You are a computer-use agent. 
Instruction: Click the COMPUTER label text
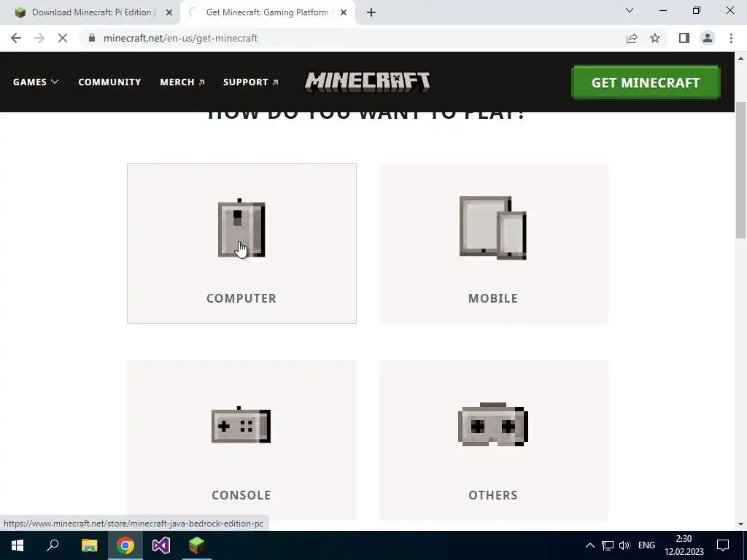(241, 298)
